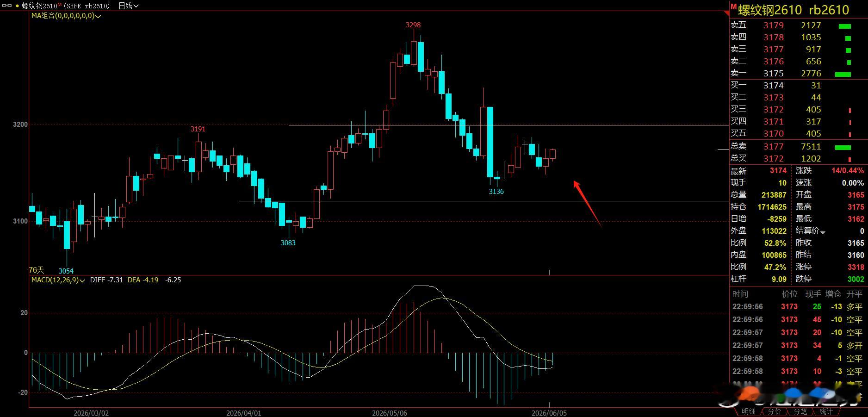Viewport: 868px width, 417px height.
Task: Click the 日增 value -8259
Action: click(776, 219)
